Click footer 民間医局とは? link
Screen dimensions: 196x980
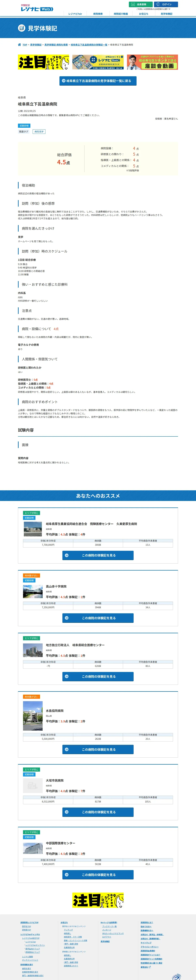[x=147, y=923]
